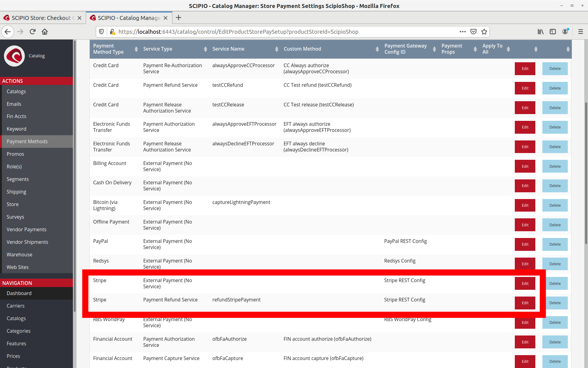Toggle the Firefox sidebar view

[553, 32]
